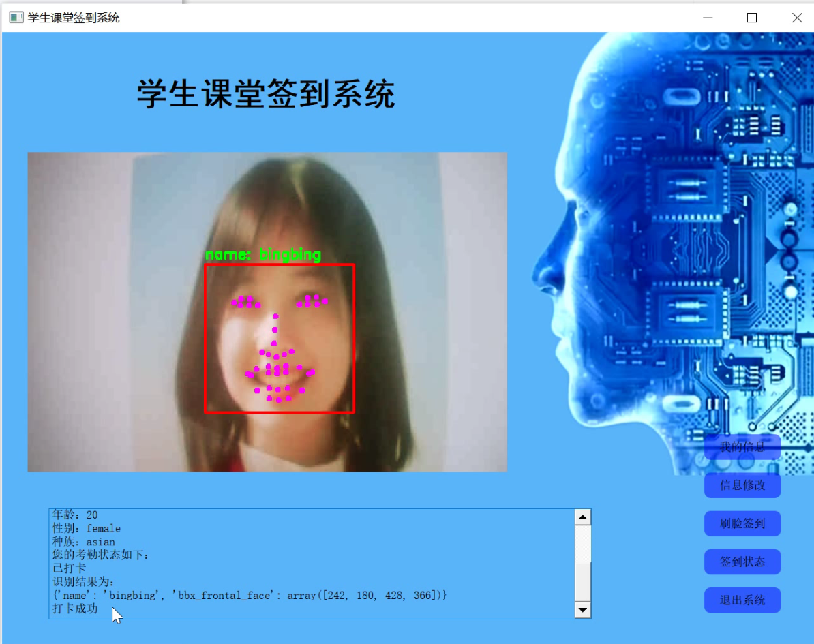814x644 pixels.
Task: Start face check-in with 刷脸签到
Action: pyautogui.click(x=742, y=523)
